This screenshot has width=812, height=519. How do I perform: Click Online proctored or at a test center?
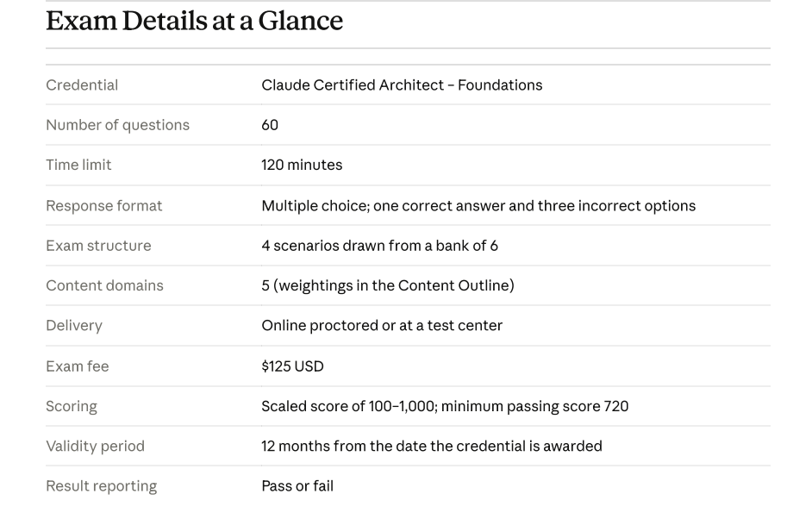[x=382, y=325]
